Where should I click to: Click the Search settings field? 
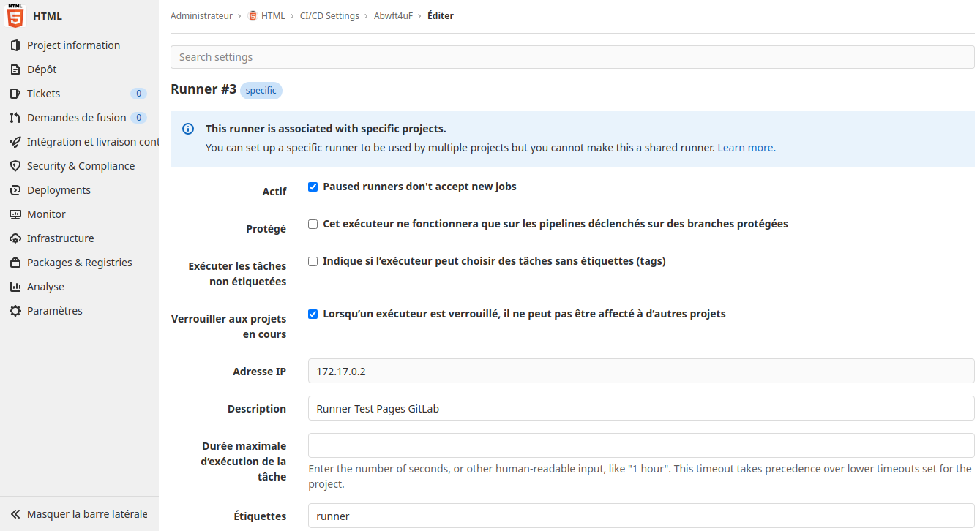click(x=572, y=57)
